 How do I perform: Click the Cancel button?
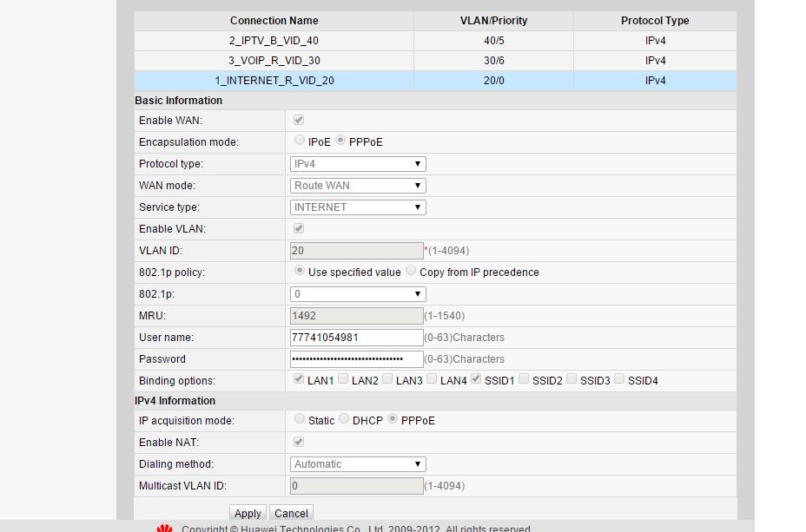(291, 513)
